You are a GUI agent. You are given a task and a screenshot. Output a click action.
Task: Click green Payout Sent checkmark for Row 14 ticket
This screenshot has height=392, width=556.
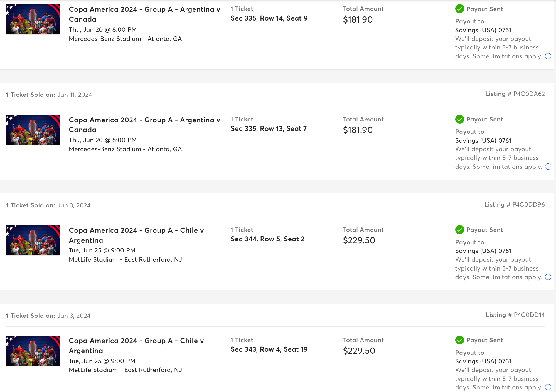click(x=459, y=9)
